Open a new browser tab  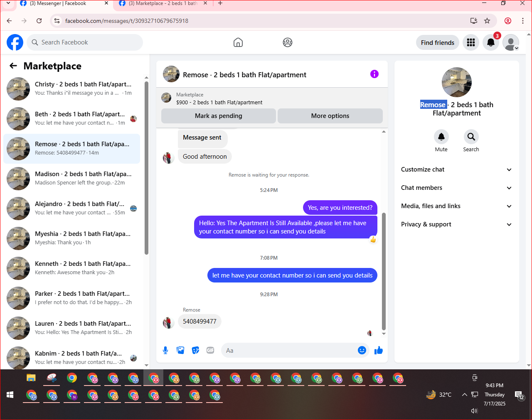pos(220,3)
